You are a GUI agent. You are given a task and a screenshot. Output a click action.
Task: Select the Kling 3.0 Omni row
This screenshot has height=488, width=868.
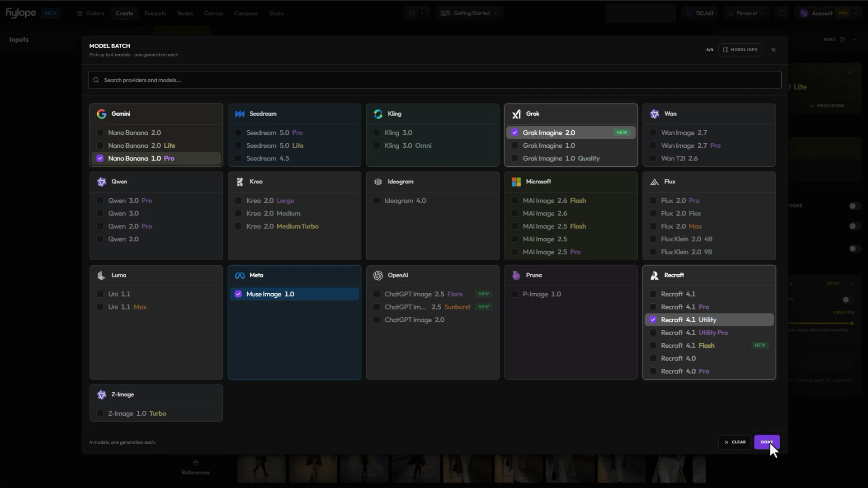pyautogui.click(x=433, y=145)
